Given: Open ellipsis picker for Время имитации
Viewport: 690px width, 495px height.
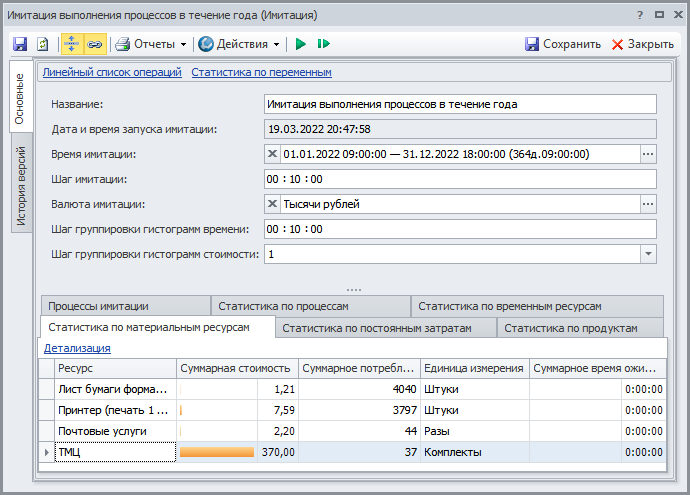Looking at the screenshot, I should pos(648,154).
